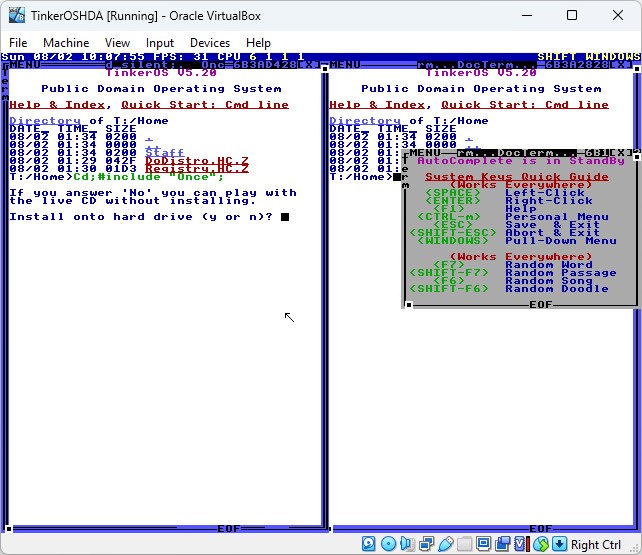
Task: Click the greyed shared folders status icon
Action: [x=464, y=544]
